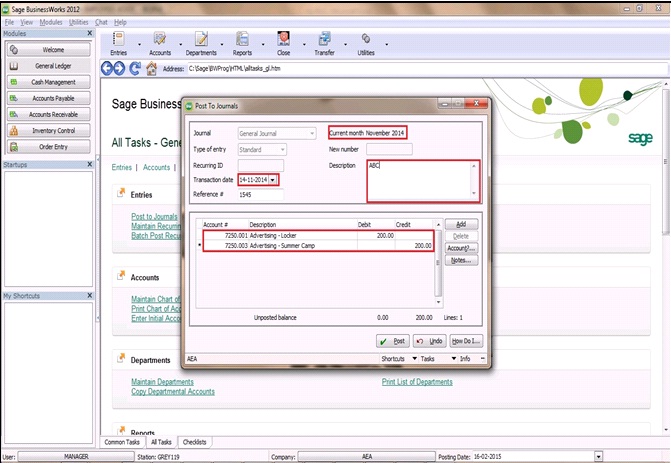Go forward with the forward arrow
The image size is (671, 463).
pos(119,68)
